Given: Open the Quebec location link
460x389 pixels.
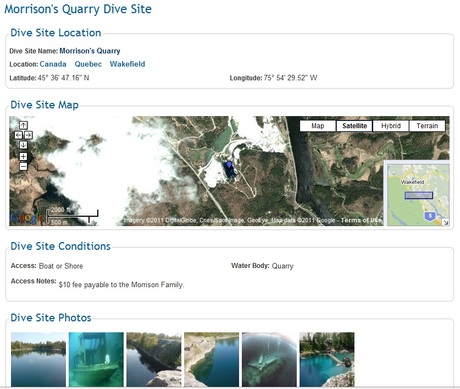Looking at the screenshot, I should click(88, 64).
